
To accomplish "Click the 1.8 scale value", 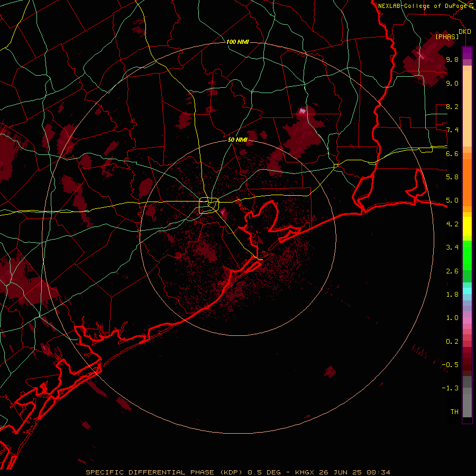I will pyautogui.click(x=452, y=294).
